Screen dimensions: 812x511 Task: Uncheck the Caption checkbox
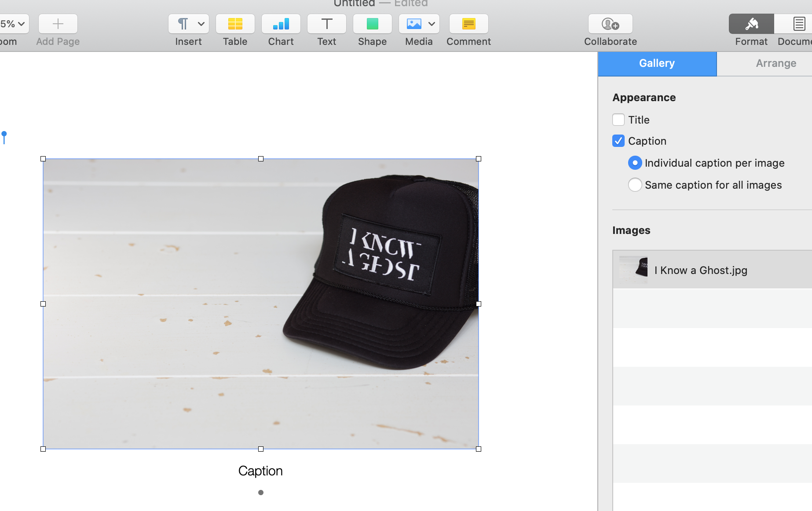[x=618, y=141]
